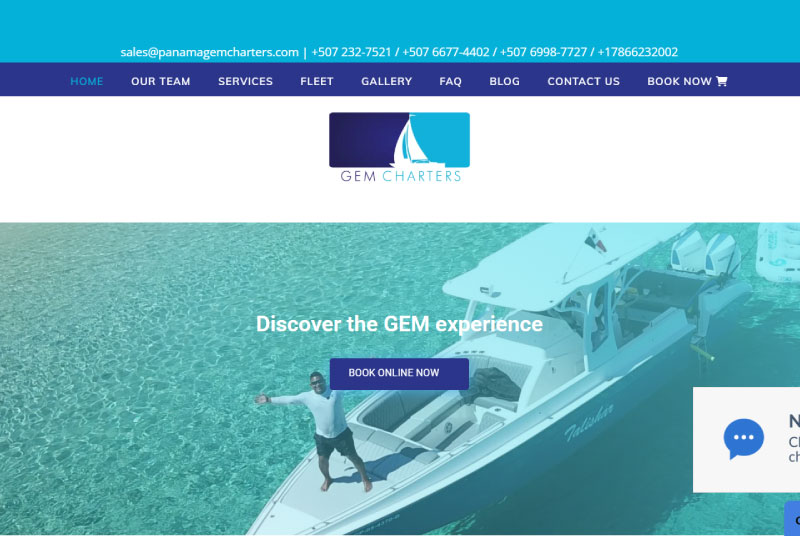Visit the FAQ page
This screenshot has height=536, width=800.
(x=451, y=81)
